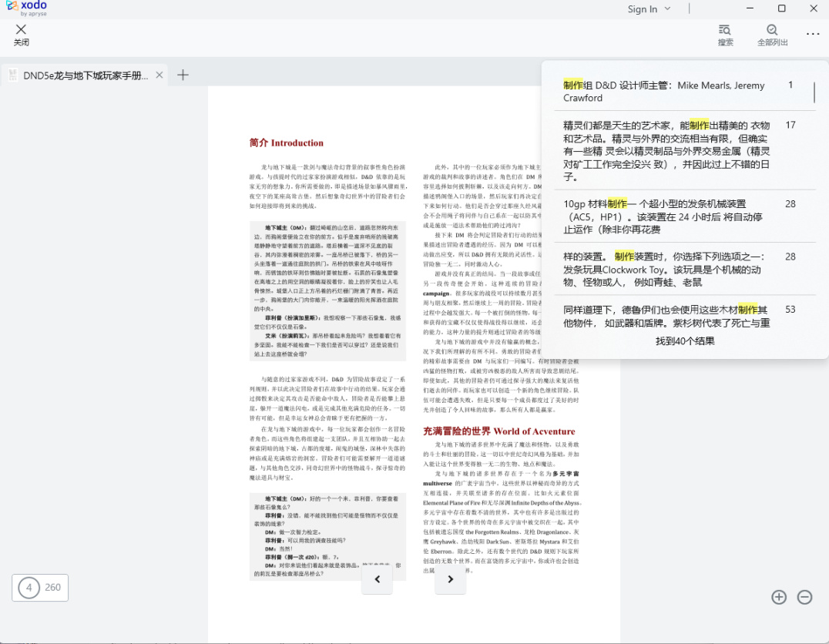Click the 找到40个结果 results count
The width and height of the screenshot is (829, 644).
pos(685,341)
